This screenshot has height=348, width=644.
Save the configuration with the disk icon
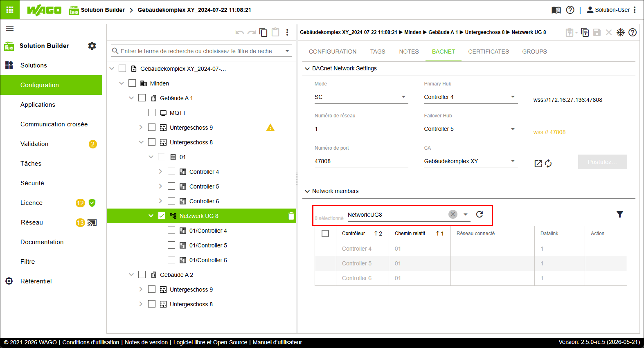click(597, 32)
